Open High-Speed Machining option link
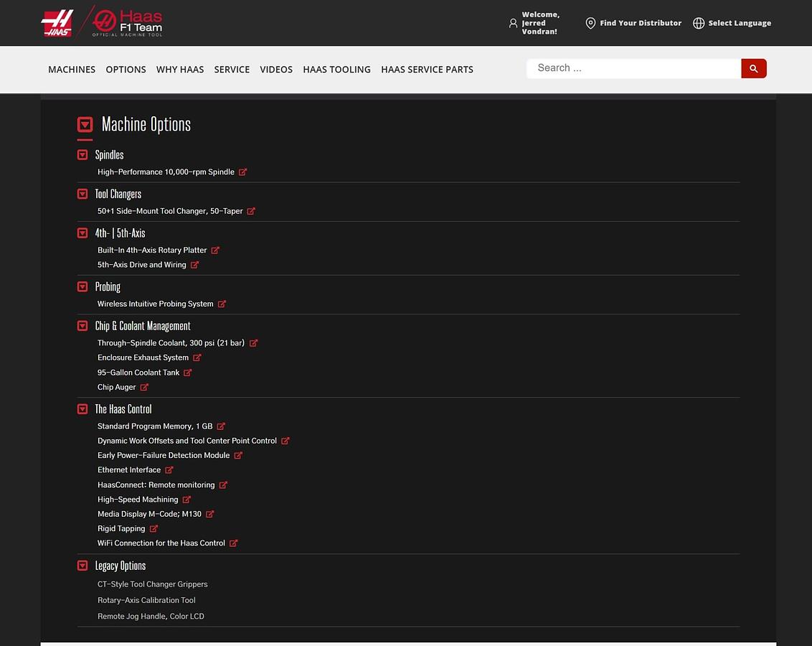The image size is (812, 646). point(138,500)
